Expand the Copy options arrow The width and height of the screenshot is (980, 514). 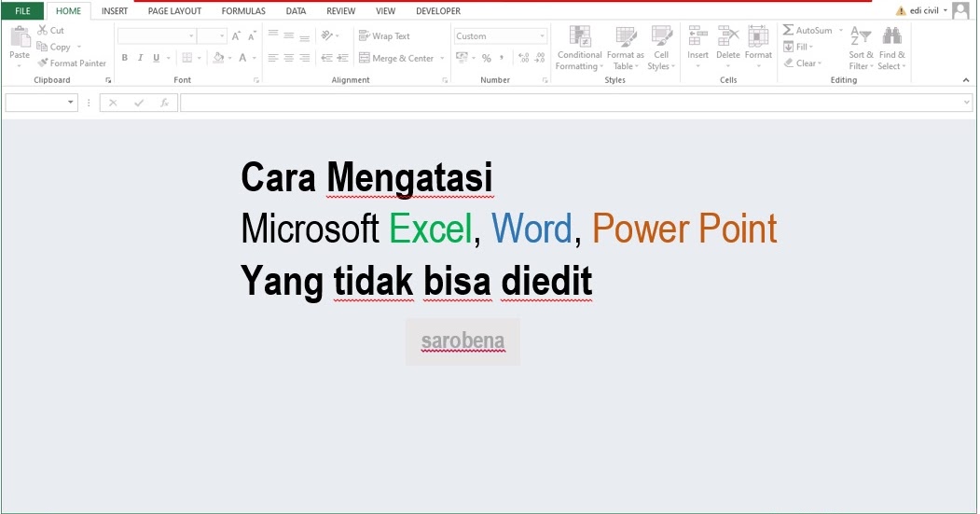78,47
